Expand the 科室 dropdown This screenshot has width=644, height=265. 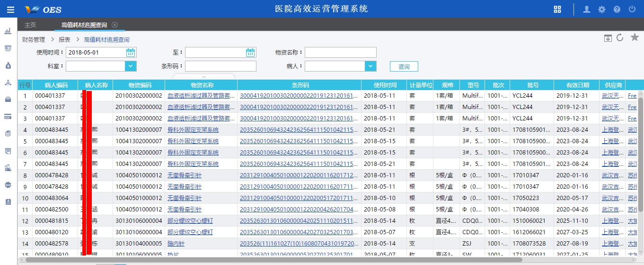point(131,66)
